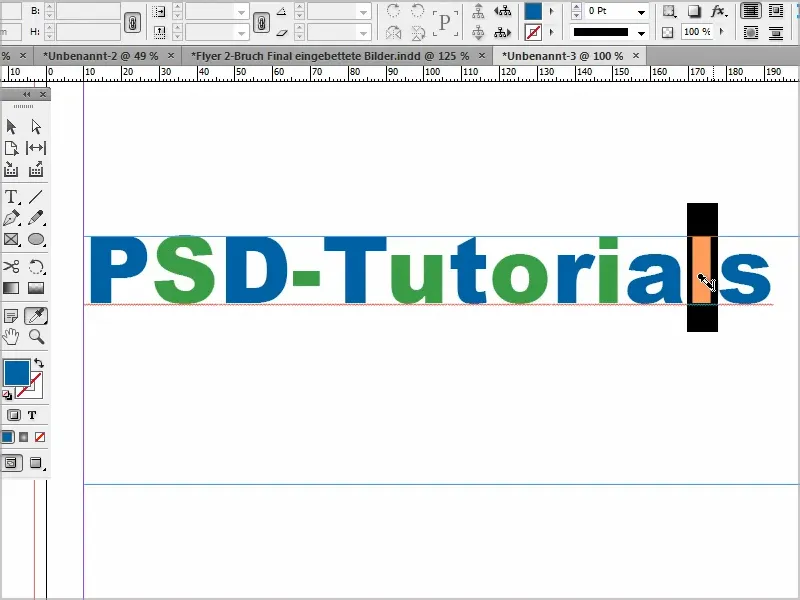800x600 pixels.
Task: Activate the Type tool
Action: click(11, 196)
